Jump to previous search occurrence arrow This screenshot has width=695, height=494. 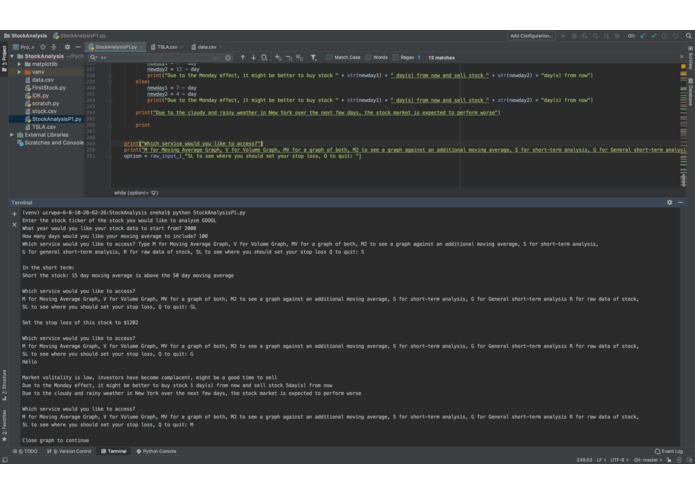point(242,58)
